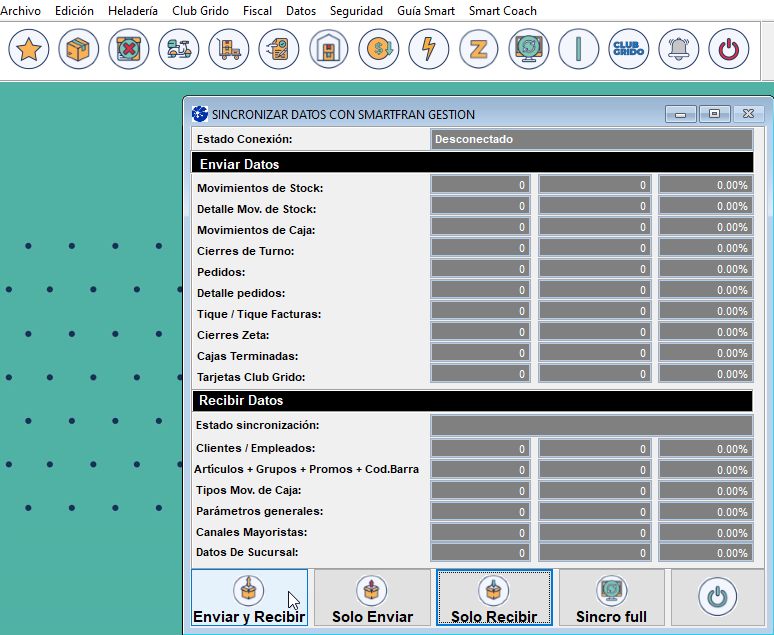The image size is (774, 635).
Task: Click the Canales Mayoristas percentage field
Action: click(x=705, y=532)
